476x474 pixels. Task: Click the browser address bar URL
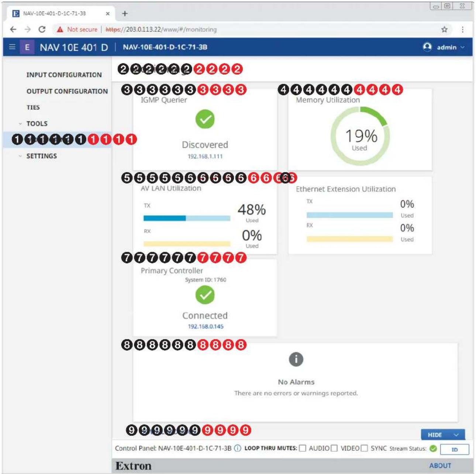coord(161,30)
